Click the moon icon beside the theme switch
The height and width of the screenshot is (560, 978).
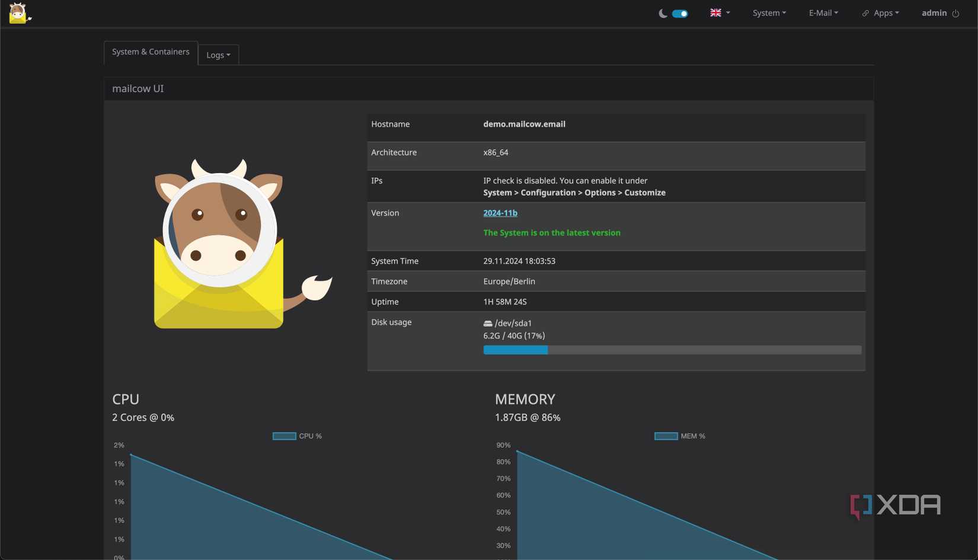[x=663, y=14]
